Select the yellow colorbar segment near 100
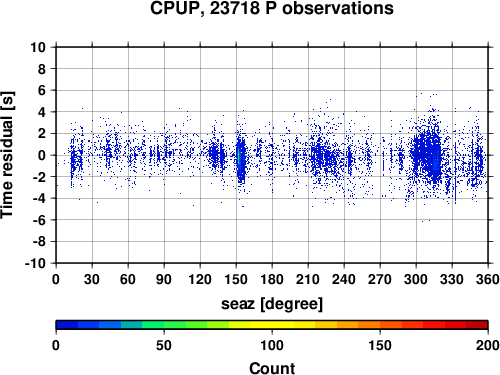500x375 pixels. [272, 325]
